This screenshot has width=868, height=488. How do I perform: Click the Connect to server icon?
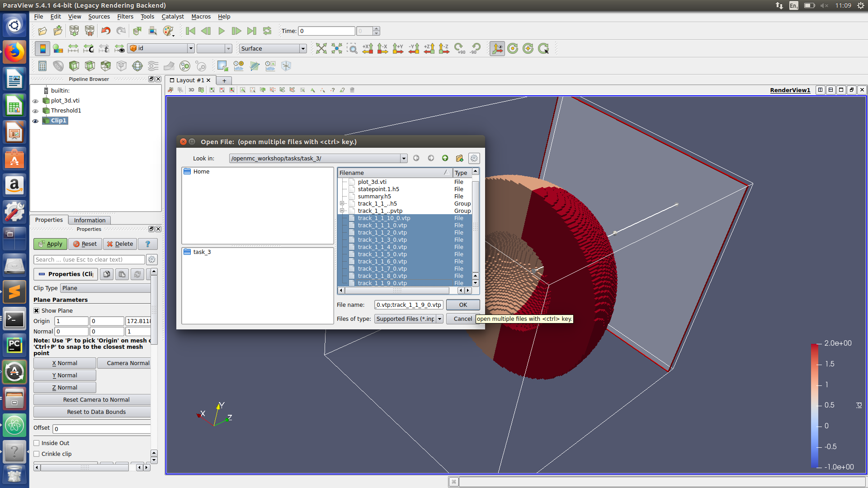coord(74,31)
